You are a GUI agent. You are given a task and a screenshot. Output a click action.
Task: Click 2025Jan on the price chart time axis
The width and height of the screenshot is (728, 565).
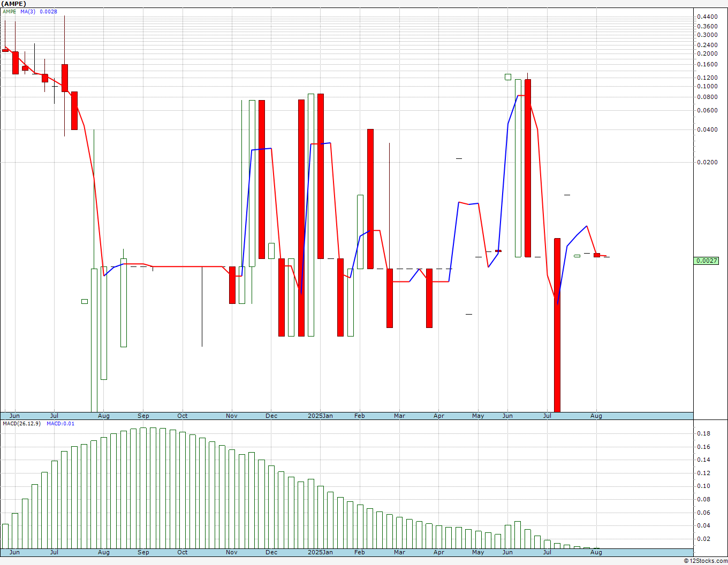pyautogui.click(x=320, y=416)
